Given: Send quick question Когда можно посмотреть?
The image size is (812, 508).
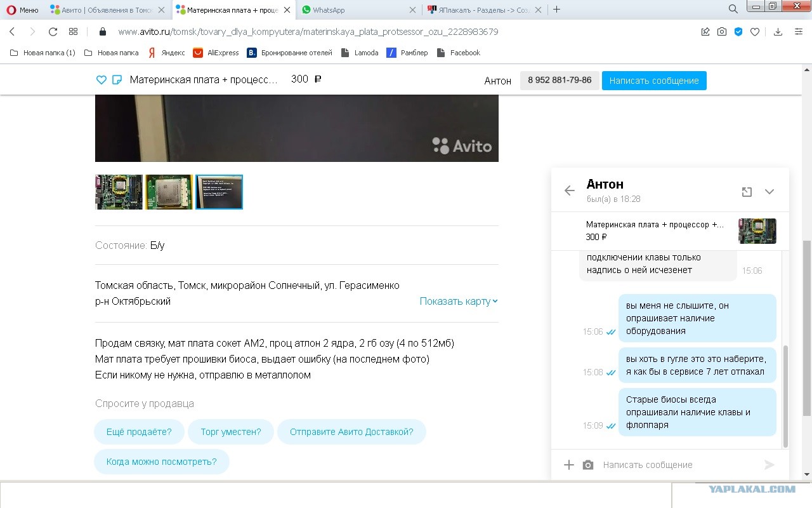Looking at the screenshot, I should pyautogui.click(x=162, y=462).
